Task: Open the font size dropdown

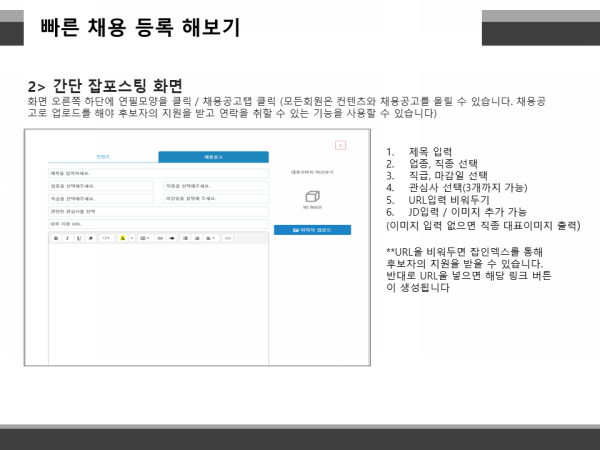Action: pyautogui.click(x=104, y=238)
